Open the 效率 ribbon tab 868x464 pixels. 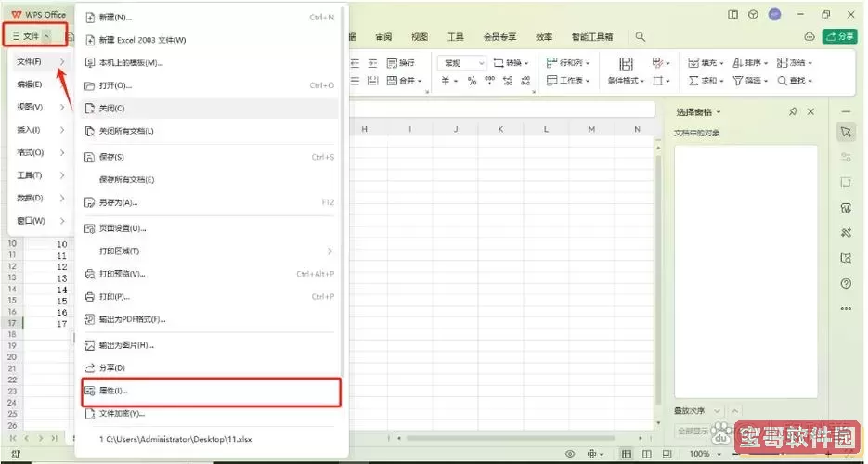click(x=544, y=37)
